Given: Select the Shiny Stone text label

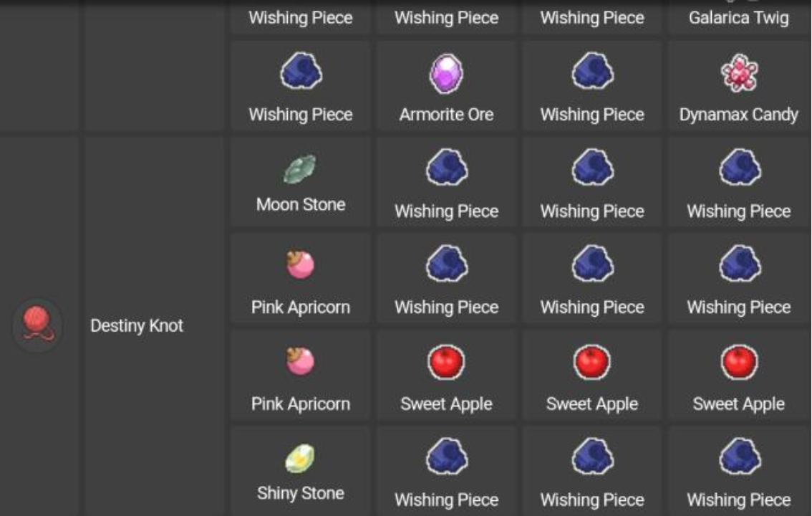Looking at the screenshot, I should 301,494.
